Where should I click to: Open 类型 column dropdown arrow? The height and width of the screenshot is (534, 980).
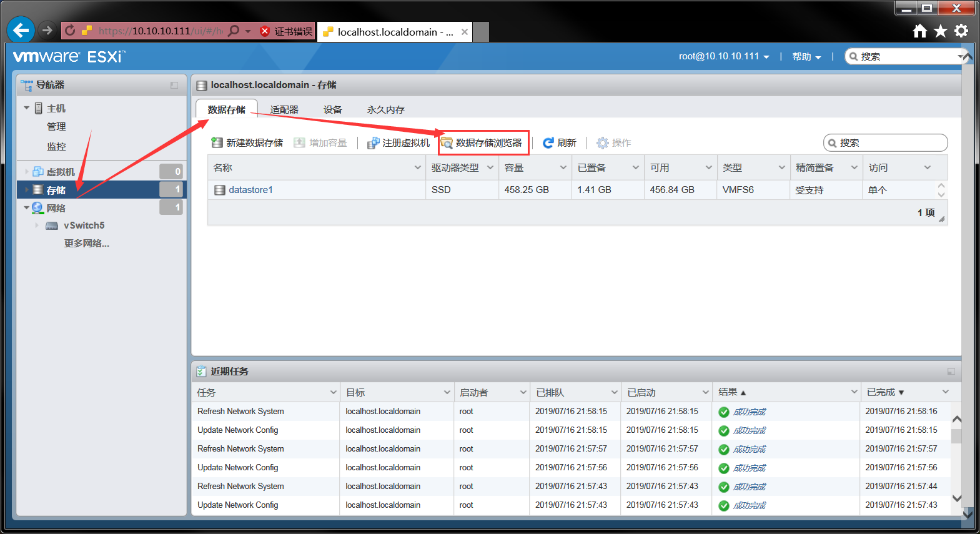pyautogui.click(x=782, y=167)
